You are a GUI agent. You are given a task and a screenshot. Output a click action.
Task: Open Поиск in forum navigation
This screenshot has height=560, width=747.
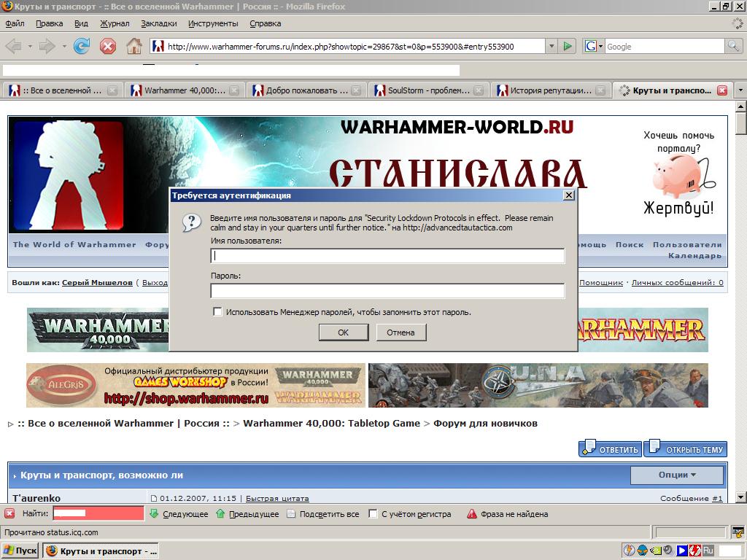[x=630, y=244]
